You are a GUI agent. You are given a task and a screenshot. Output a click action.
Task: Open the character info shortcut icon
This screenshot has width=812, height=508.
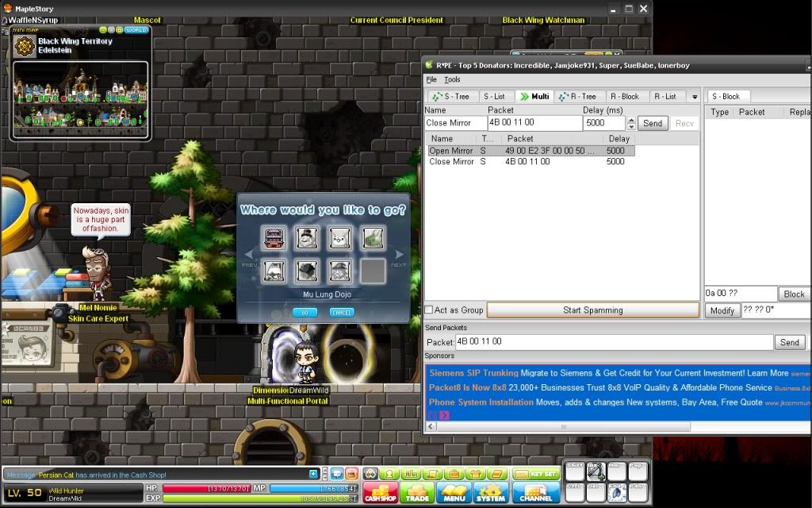pos(389,474)
